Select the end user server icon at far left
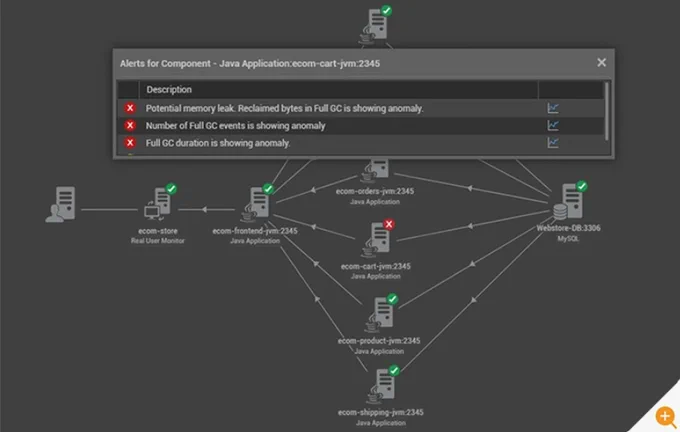 pos(61,204)
